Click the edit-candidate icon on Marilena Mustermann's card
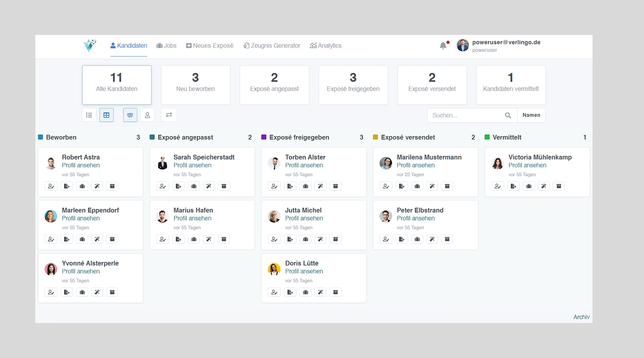644x358 pixels. pyautogui.click(x=386, y=186)
